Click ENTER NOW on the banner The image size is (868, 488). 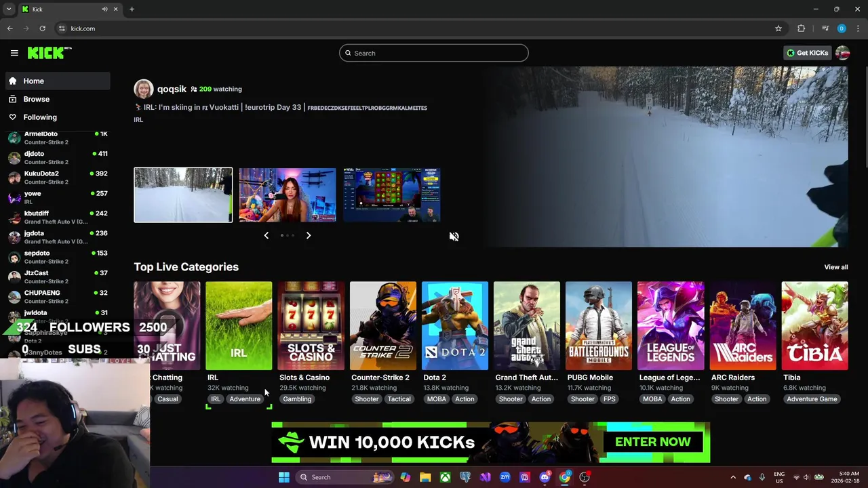click(x=652, y=442)
